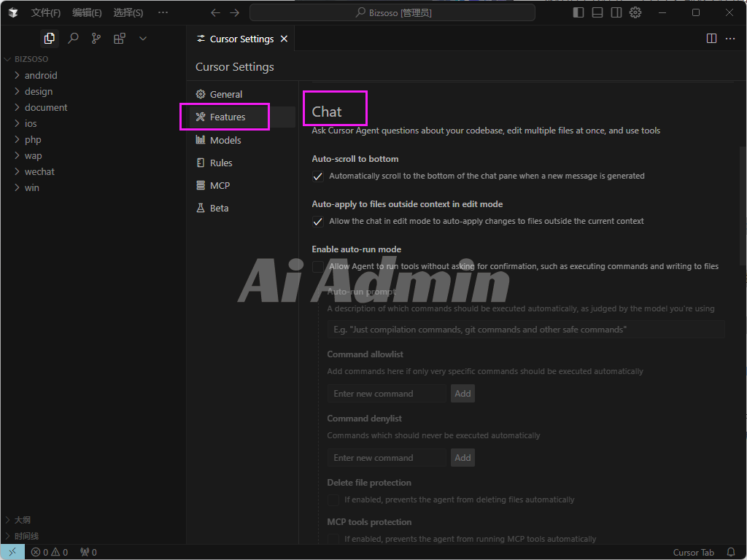
Task: Toggle Delete file protection checkbox
Action: (333, 500)
